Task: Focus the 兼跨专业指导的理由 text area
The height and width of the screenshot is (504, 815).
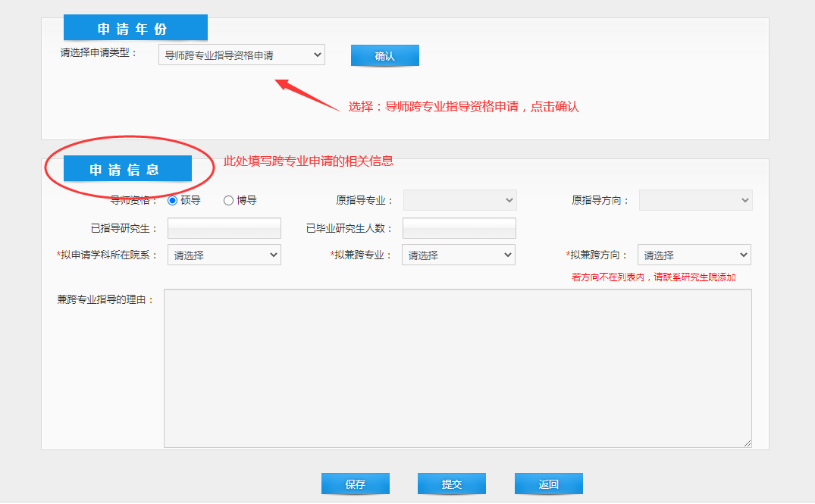Action: pos(457,368)
